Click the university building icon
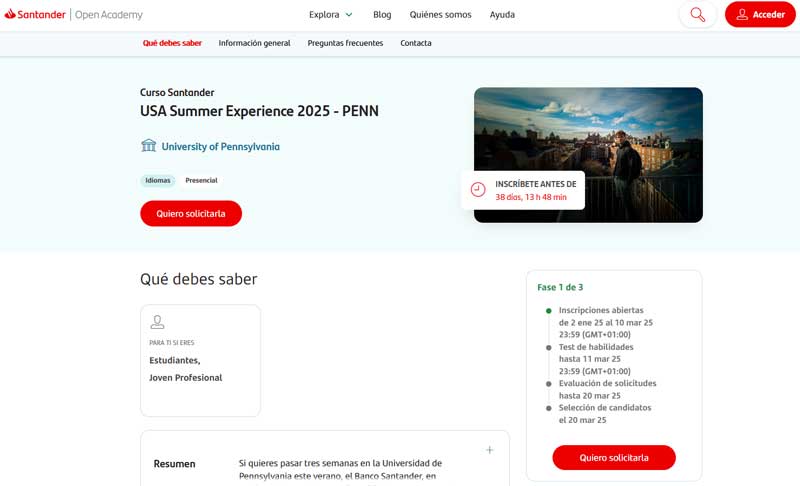This screenshot has width=800, height=486. tap(149, 146)
